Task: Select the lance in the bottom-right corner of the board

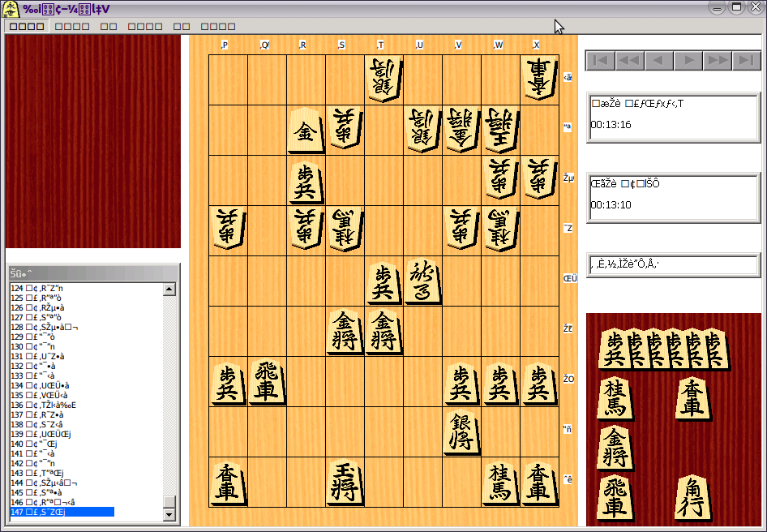Action: coord(539,483)
